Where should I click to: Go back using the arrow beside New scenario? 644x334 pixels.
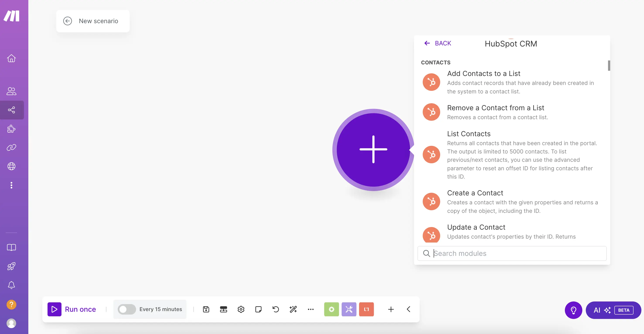(x=68, y=21)
